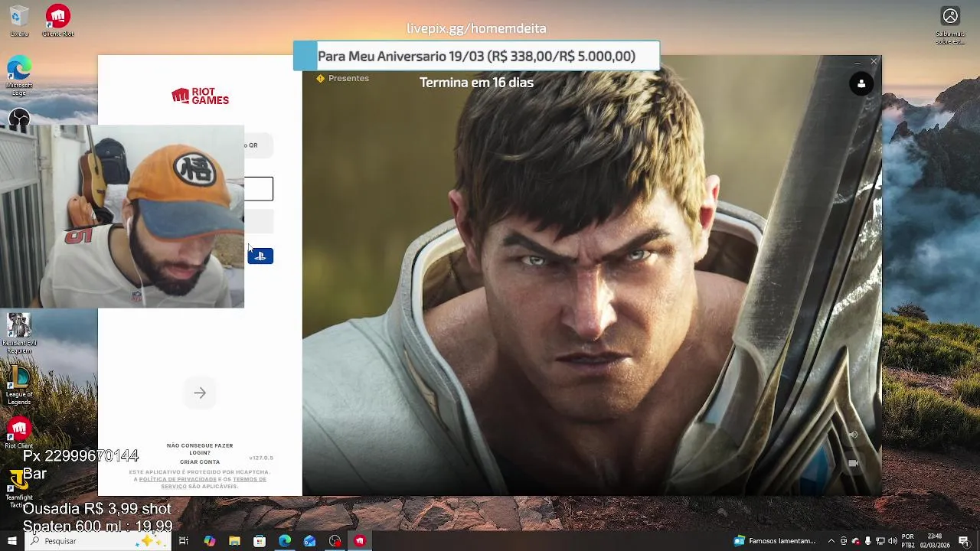Viewport: 980px width, 551px height.
Task: Click the username input field
Action: pos(258,189)
